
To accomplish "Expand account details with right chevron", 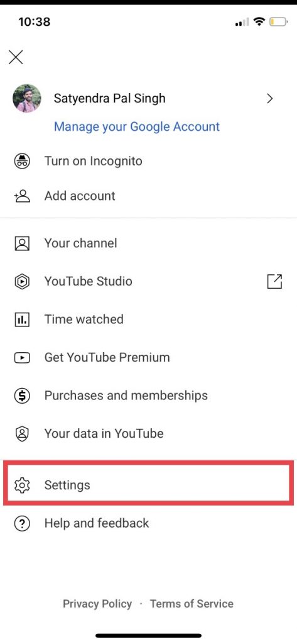I will pyautogui.click(x=270, y=99).
